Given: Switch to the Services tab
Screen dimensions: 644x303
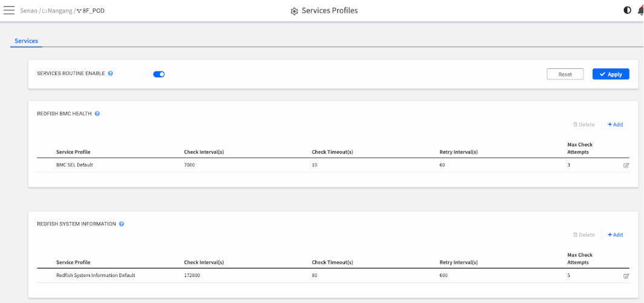Looking at the screenshot, I should [27, 41].
